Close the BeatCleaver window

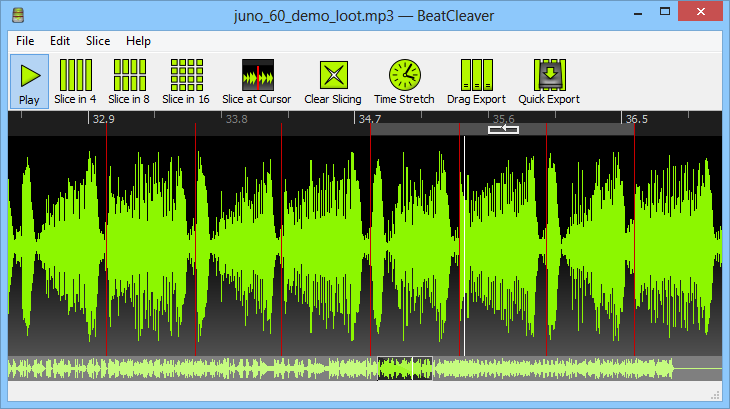pyautogui.click(x=701, y=12)
